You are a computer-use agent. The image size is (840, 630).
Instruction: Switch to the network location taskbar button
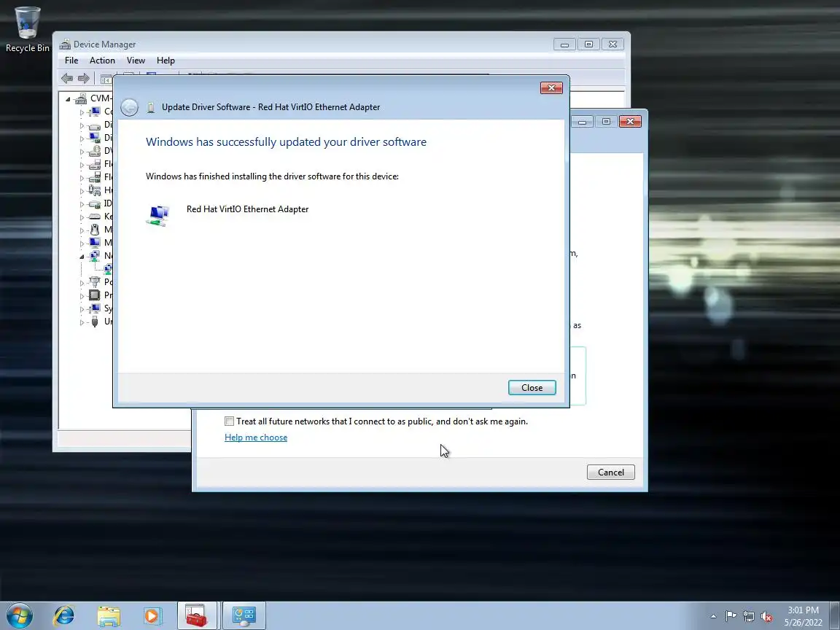[x=244, y=615]
